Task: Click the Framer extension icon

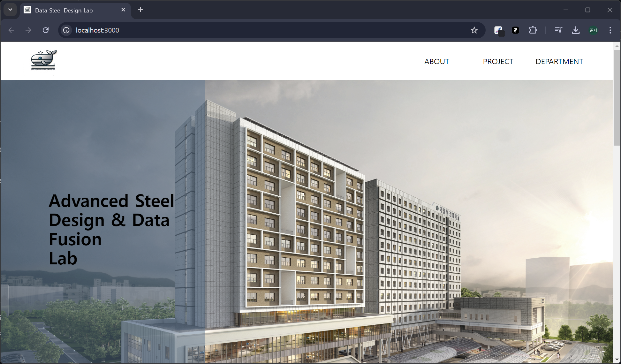Action: tap(515, 30)
